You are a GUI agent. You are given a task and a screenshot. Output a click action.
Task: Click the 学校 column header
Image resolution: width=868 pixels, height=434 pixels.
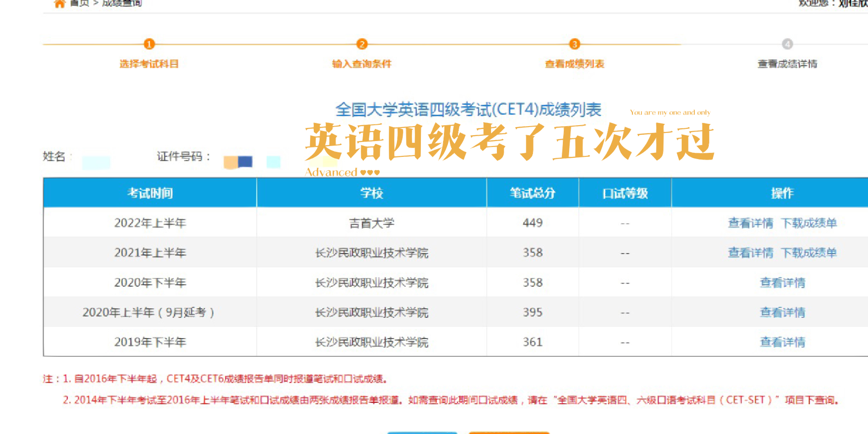point(372,193)
